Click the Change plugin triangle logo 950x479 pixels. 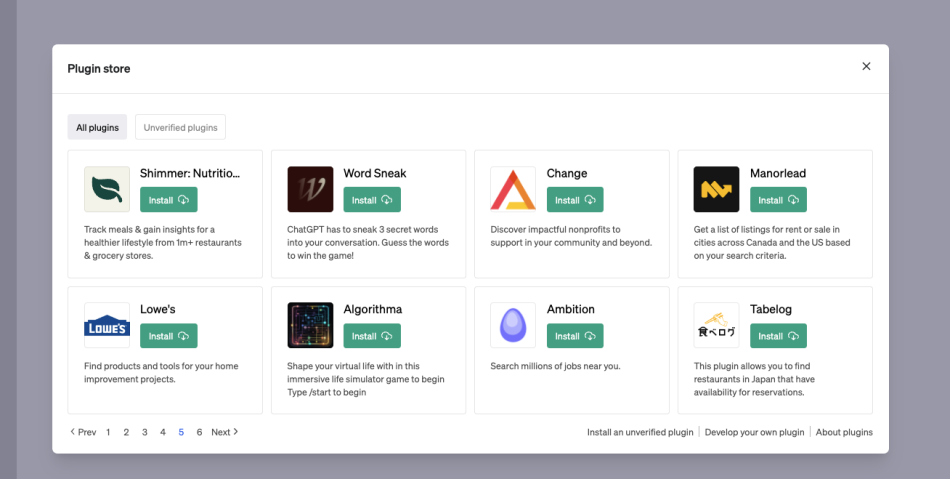pyautogui.click(x=513, y=189)
